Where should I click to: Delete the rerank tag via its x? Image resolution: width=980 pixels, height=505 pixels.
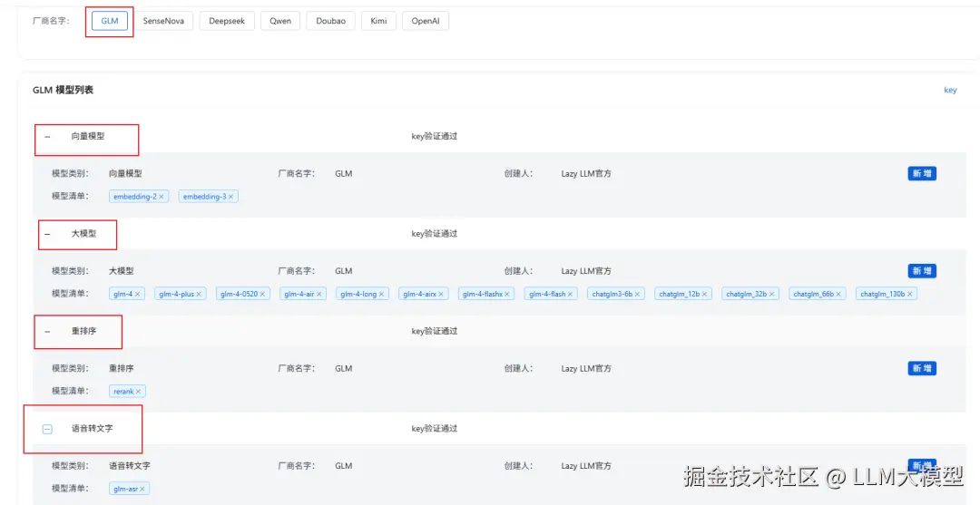pyautogui.click(x=138, y=392)
